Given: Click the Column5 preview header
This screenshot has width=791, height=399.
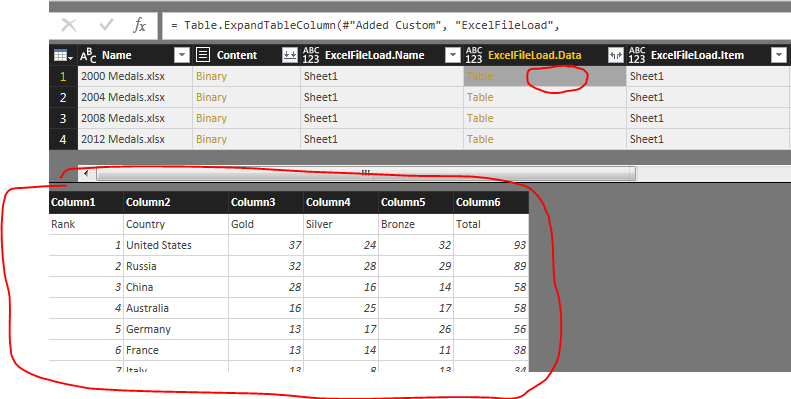Looking at the screenshot, I should point(416,202).
